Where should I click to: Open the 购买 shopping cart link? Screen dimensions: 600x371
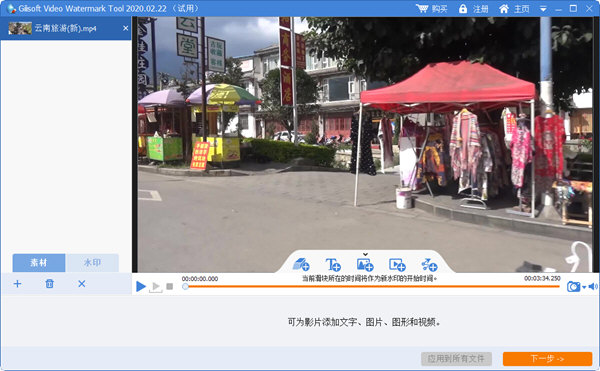[x=432, y=9]
